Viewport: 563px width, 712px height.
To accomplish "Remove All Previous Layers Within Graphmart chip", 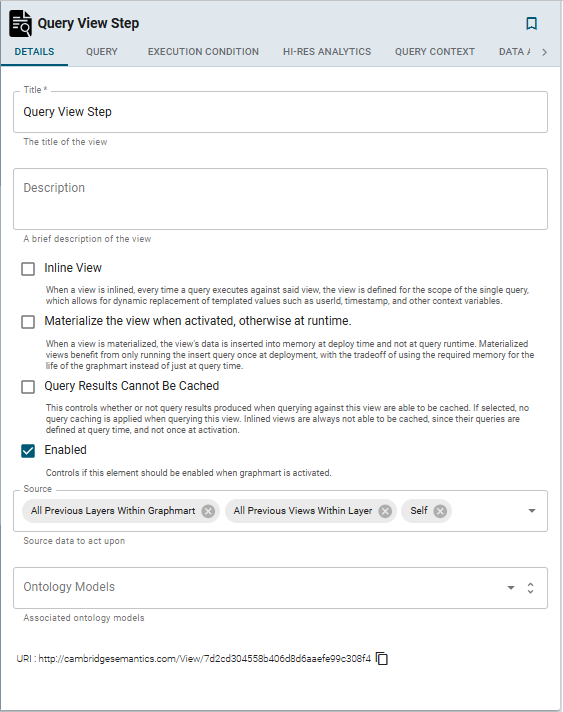I will [208, 511].
